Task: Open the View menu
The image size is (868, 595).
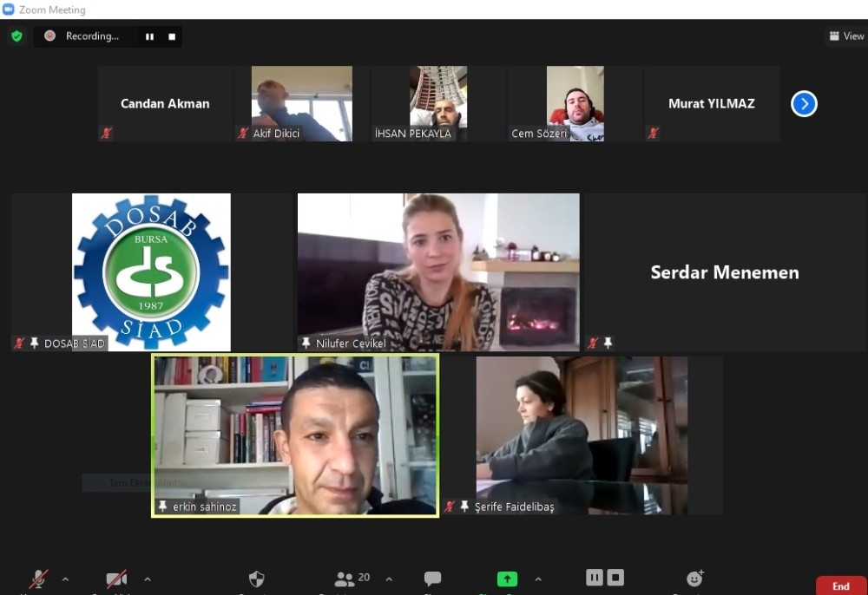Action: (846, 36)
